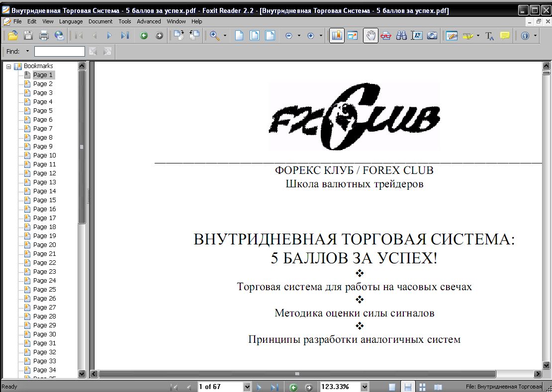This screenshot has height=392, width=552.
Task: Add a Note with the yellow comment icon
Action: [x=505, y=35]
